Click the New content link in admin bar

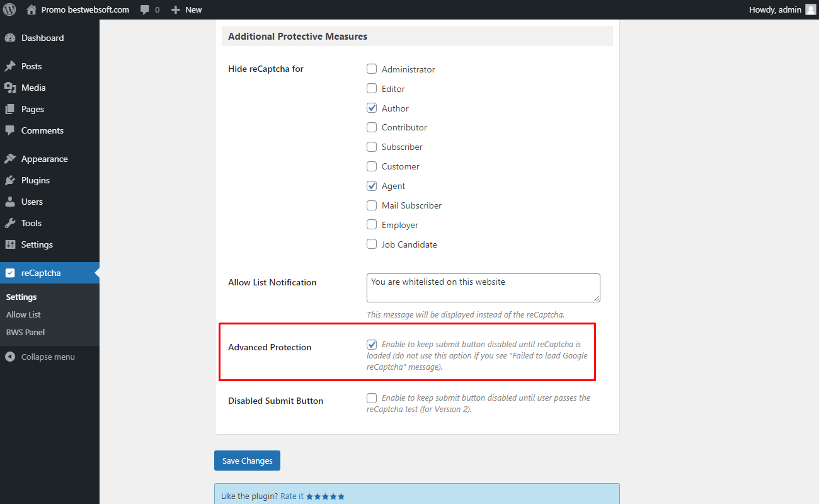pyautogui.click(x=186, y=9)
